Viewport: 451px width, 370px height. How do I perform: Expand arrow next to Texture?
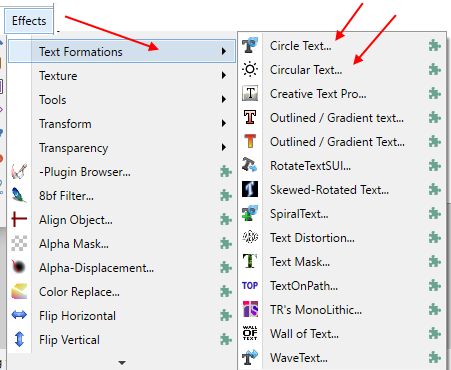(x=224, y=75)
